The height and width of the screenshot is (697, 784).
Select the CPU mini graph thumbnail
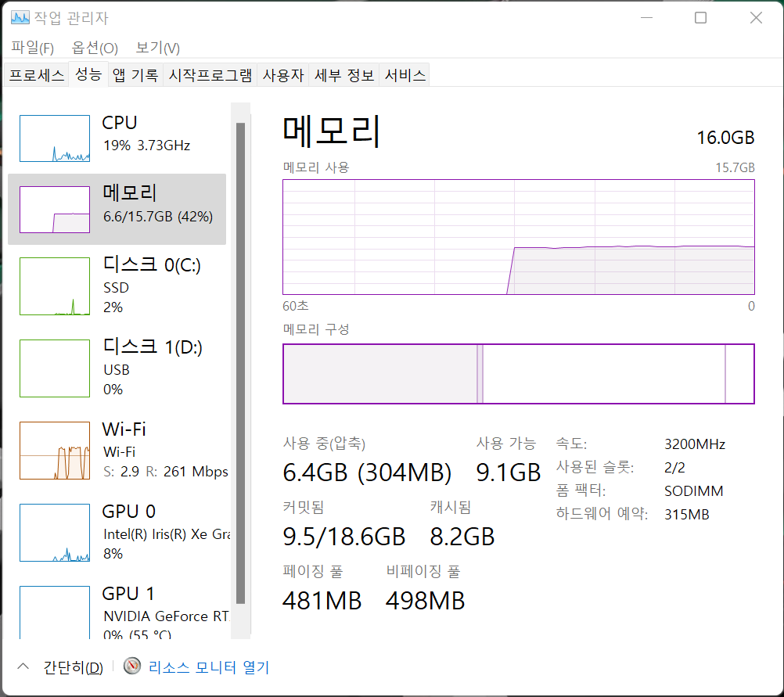pos(55,138)
